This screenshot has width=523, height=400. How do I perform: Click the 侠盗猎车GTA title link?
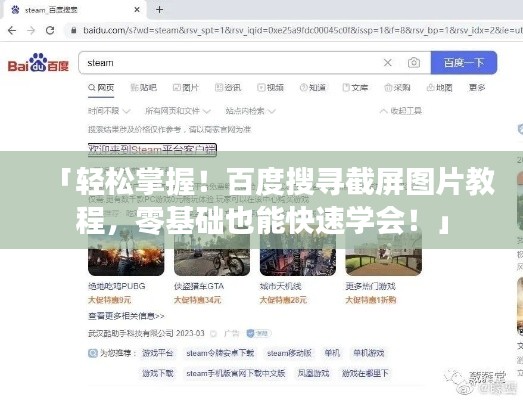[x=199, y=286]
